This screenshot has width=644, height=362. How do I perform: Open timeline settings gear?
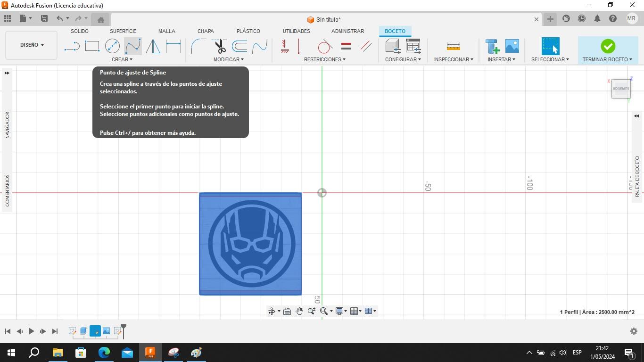coord(634,331)
